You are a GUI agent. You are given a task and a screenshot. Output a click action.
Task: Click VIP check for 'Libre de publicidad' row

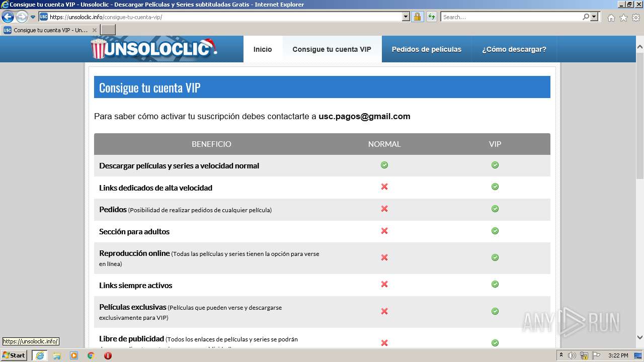coord(495,343)
